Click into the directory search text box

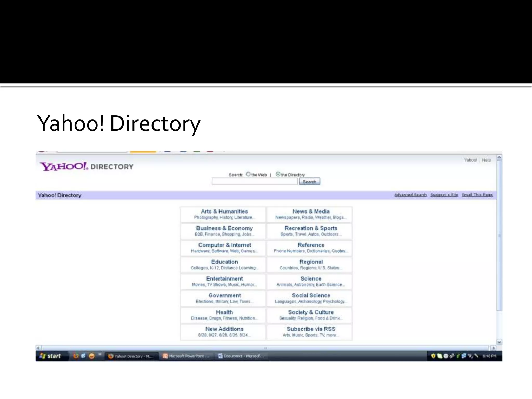(255, 182)
